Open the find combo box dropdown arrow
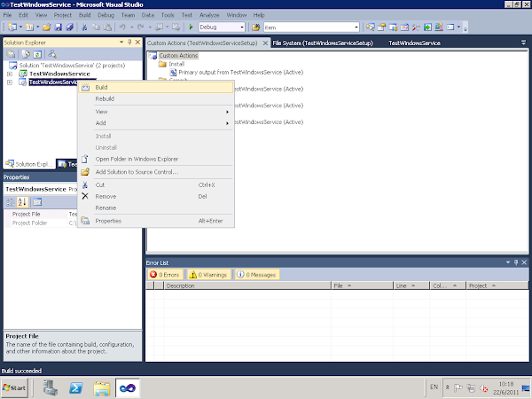This screenshot has height=399, width=532. tap(356, 27)
